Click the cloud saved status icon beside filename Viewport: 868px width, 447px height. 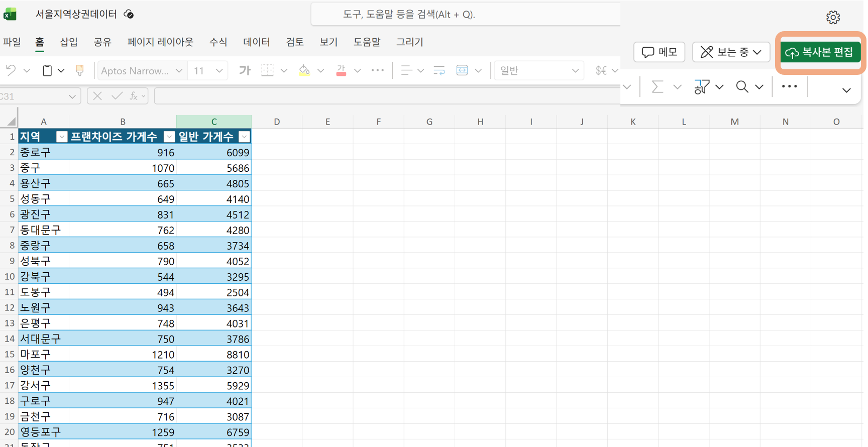pyautogui.click(x=129, y=14)
